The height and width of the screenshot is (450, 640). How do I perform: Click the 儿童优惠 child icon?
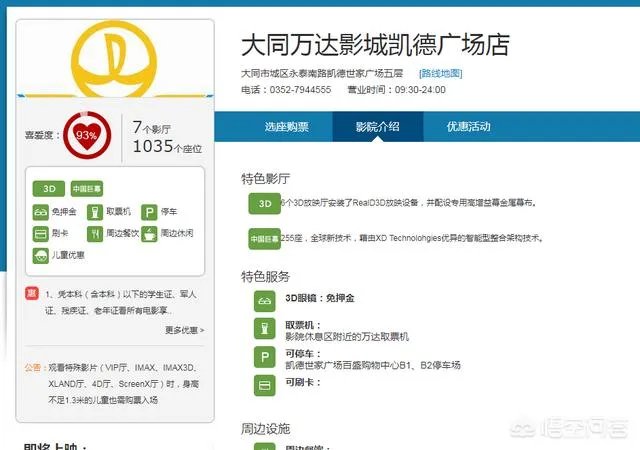[40, 256]
